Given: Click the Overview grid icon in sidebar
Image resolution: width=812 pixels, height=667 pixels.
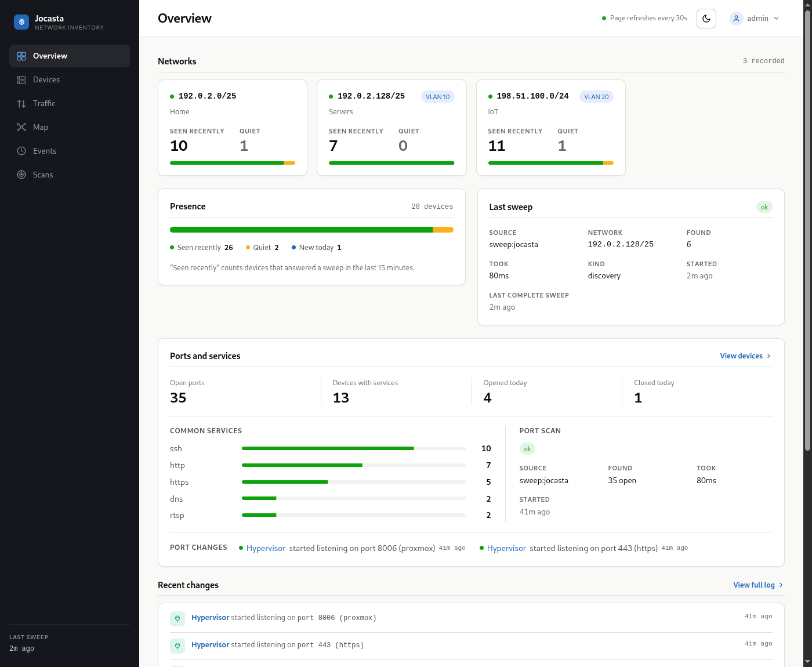Looking at the screenshot, I should coord(21,56).
